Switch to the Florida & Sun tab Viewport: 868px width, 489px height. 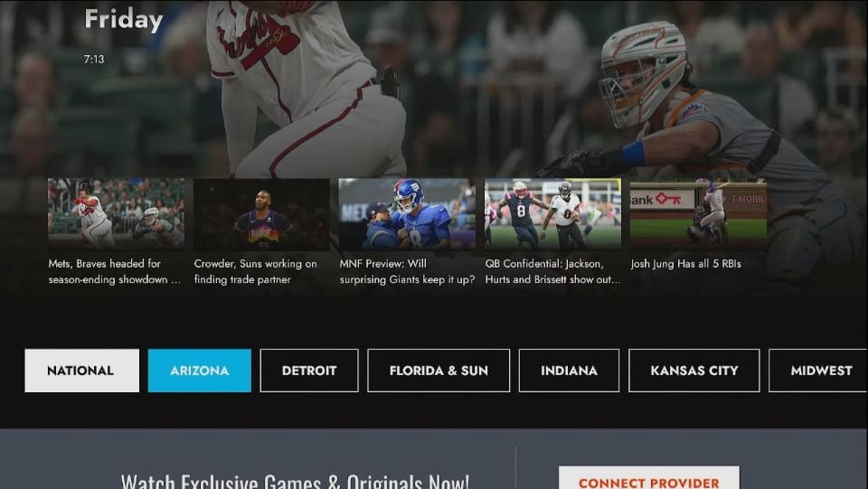(439, 371)
